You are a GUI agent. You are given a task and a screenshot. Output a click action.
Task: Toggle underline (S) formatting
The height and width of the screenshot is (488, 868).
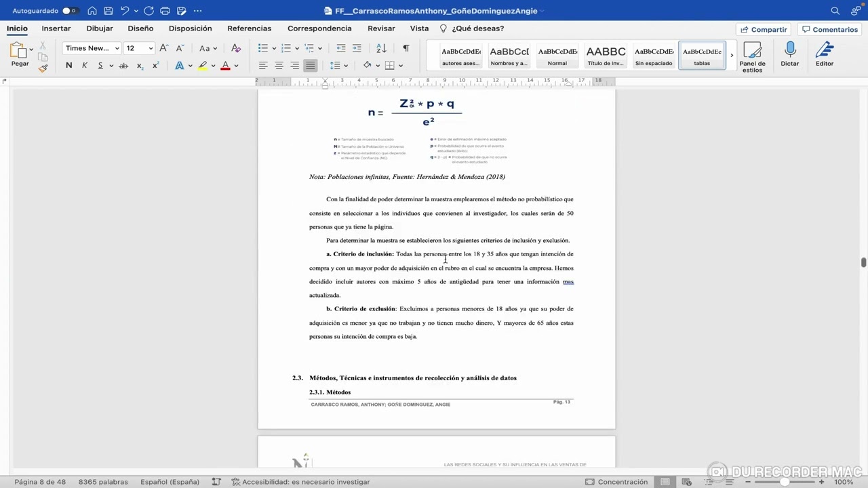(x=100, y=66)
